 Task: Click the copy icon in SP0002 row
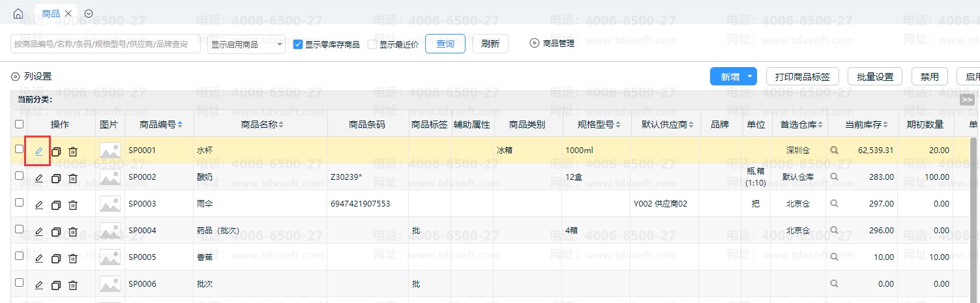tap(56, 178)
